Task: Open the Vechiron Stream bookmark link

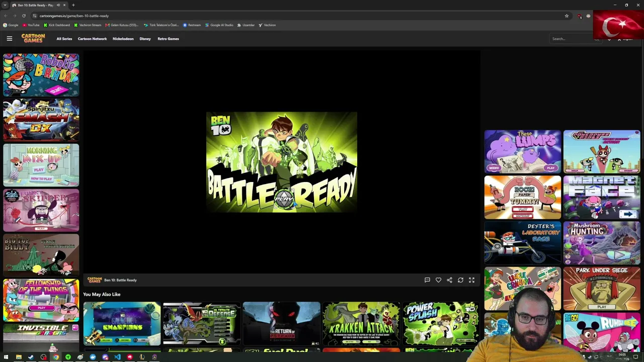Action: point(88,25)
